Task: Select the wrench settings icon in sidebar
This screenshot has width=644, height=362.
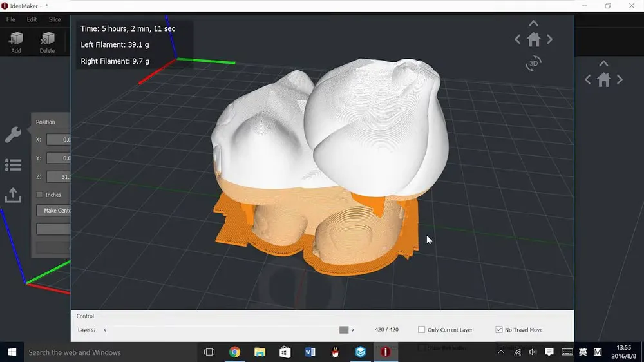Action: 13,135
